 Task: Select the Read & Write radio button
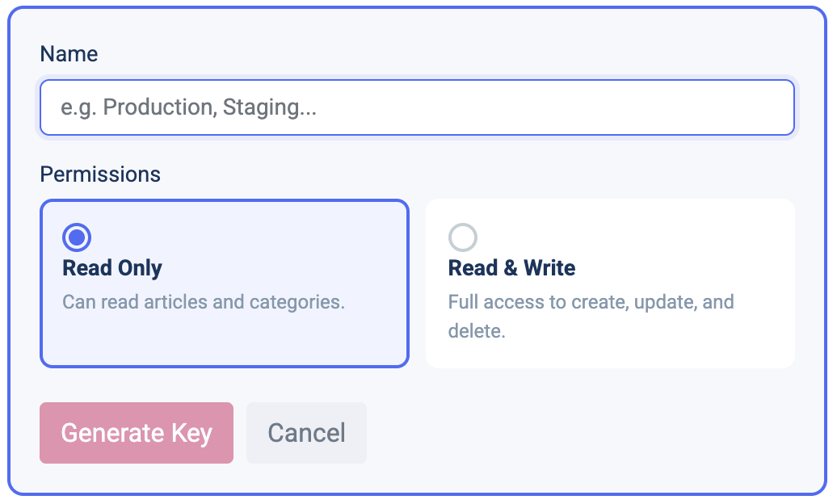[x=463, y=237]
